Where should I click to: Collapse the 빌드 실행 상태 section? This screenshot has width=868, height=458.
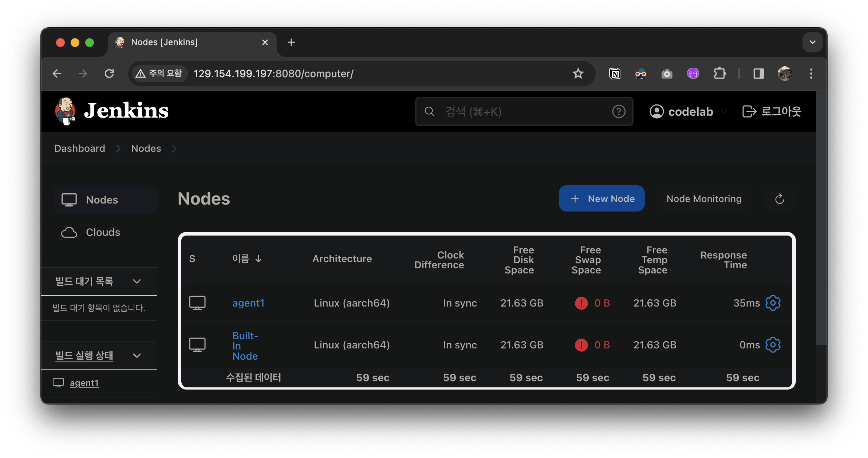[x=137, y=356]
